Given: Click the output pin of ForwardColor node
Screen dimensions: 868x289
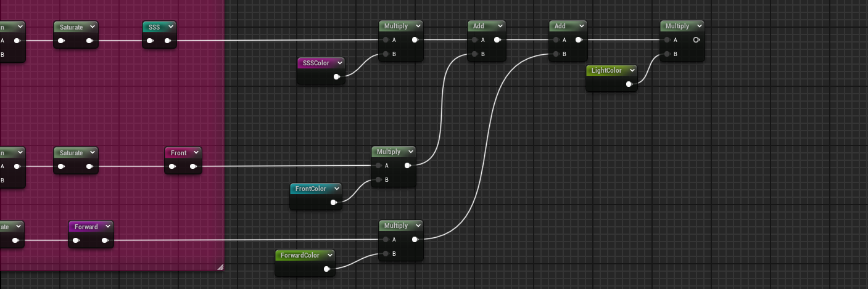Looking at the screenshot, I should point(327,269).
